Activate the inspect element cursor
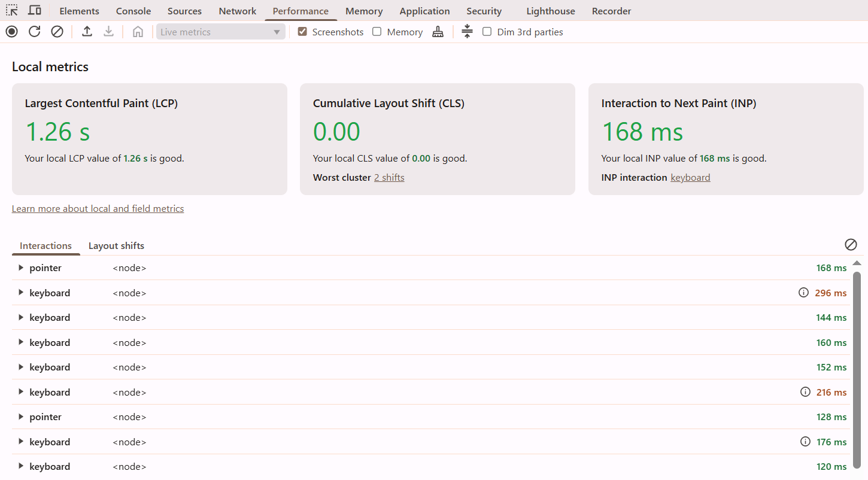868x480 pixels. click(x=11, y=10)
